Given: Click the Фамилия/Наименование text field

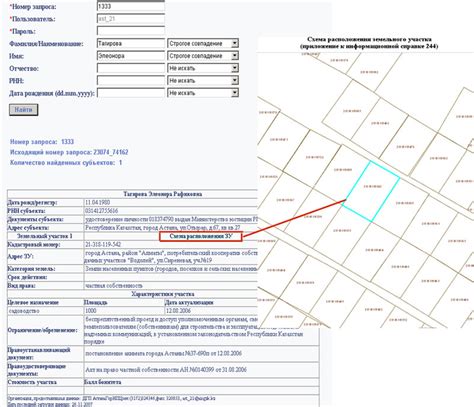Looking at the screenshot, I should [131, 43].
